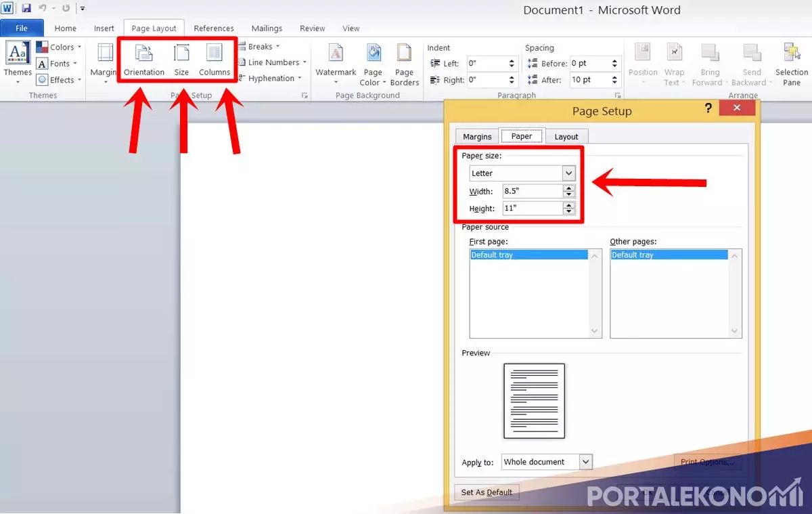Screen dimensions: 812x514
Task: Open the Apply to dropdown
Action: 547,462
